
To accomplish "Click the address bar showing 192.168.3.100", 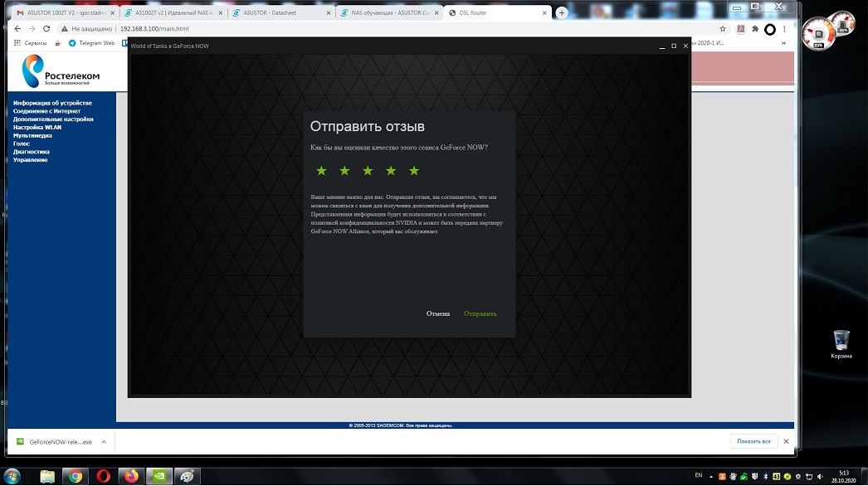I will [x=332, y=28].
